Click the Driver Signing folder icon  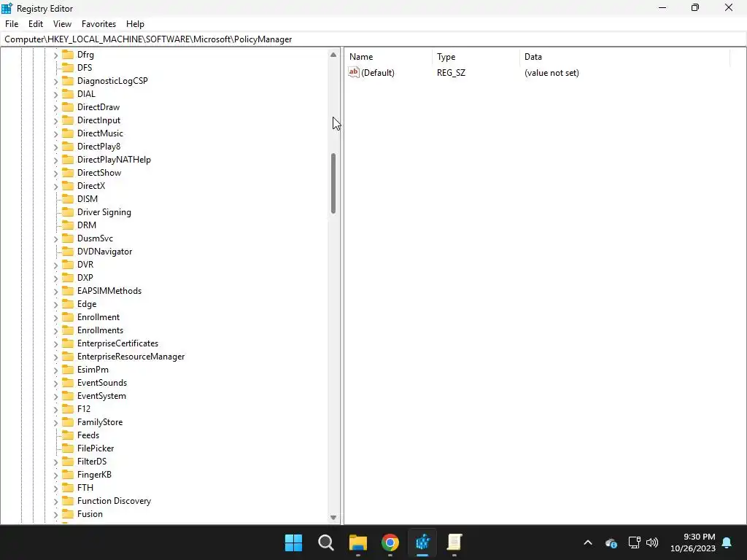click(68, 211)
